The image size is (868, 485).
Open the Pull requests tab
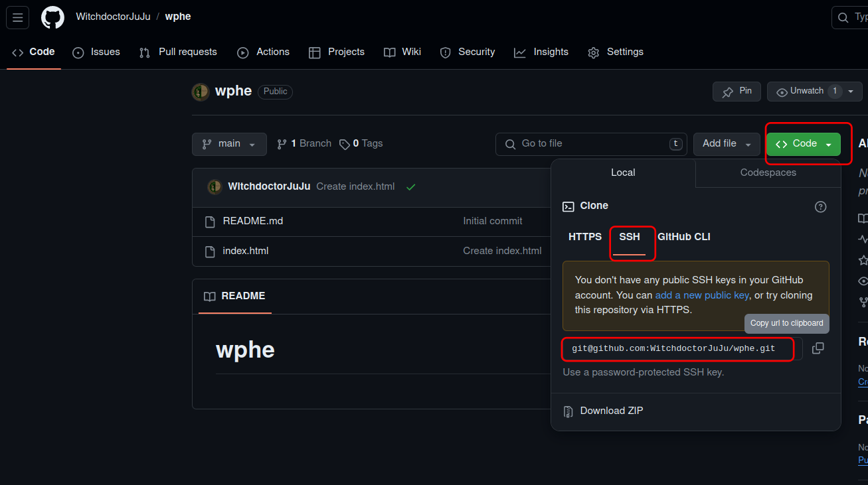click(179, 52)
